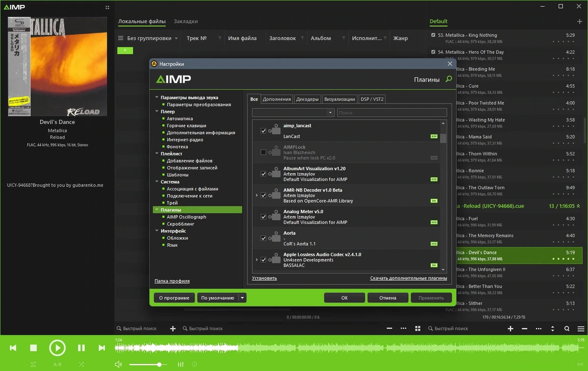This screenshot has width=588, height=371.
Task: Click the compact mode icon in the player header
Action: click(107, 7)
